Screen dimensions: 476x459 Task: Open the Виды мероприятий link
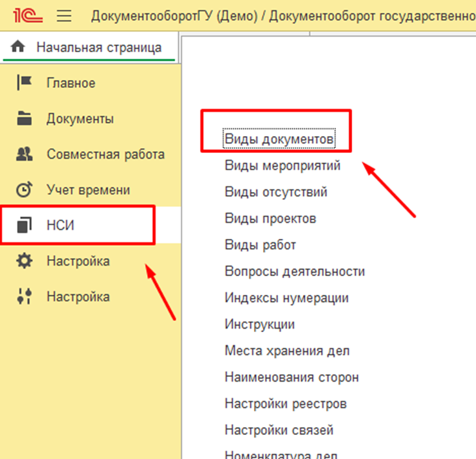pos(283,165)
